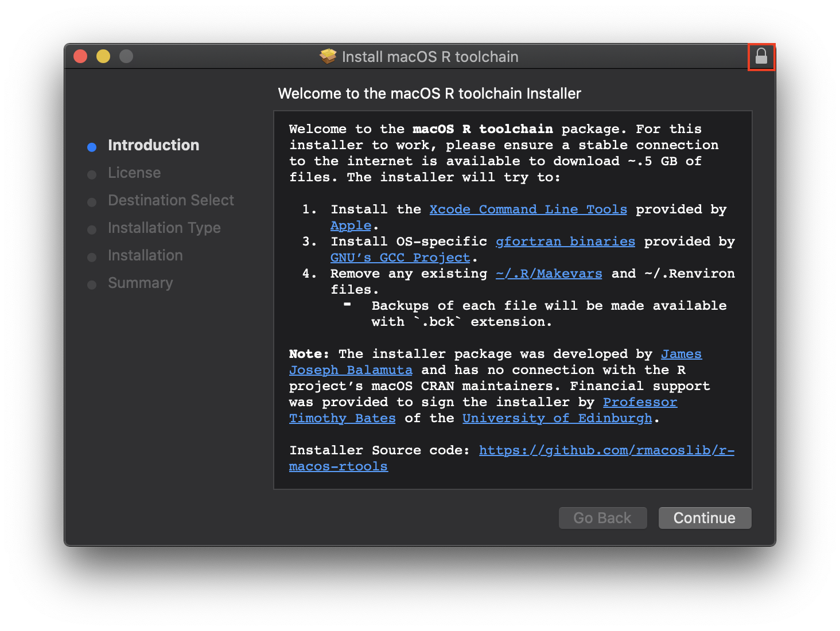Select the License step in sidebar
Screen dimensions: 840x631
coord(134,173)
